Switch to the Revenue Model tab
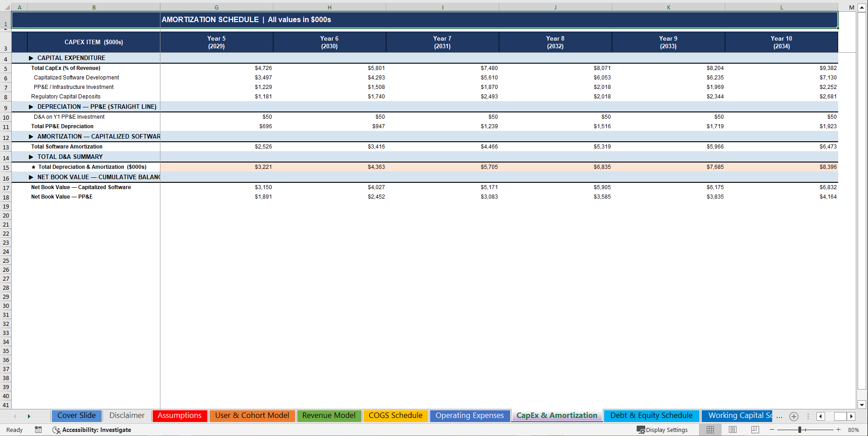This screenshot has width=868, height=436. tap(329, 415)
